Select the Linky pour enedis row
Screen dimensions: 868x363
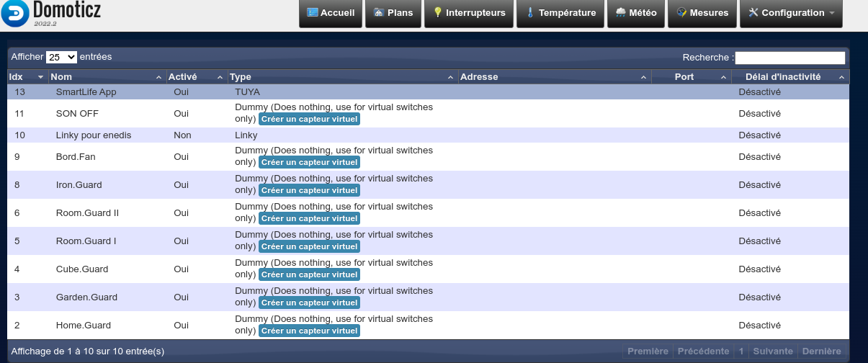point(94,135)
